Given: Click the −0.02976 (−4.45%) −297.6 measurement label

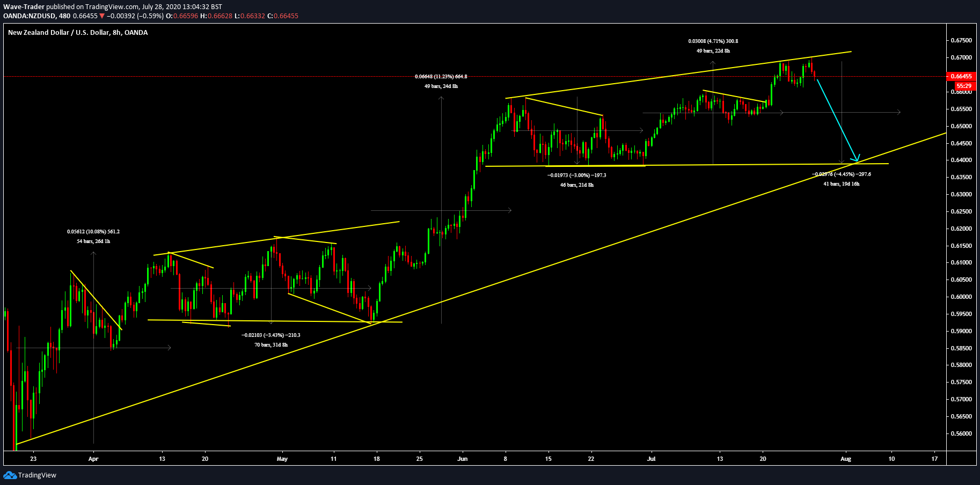Looking at the screenshot, I should click(842, 174).
